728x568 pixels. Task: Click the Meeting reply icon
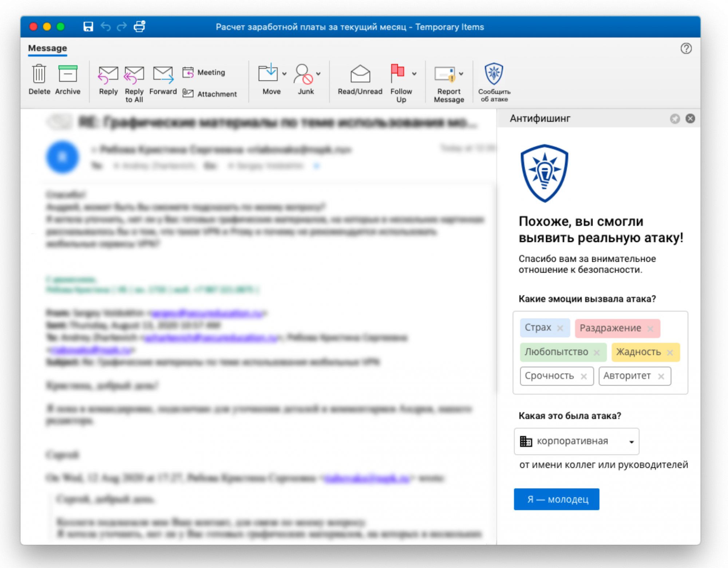pyautogui.click(x=188, y=72)
